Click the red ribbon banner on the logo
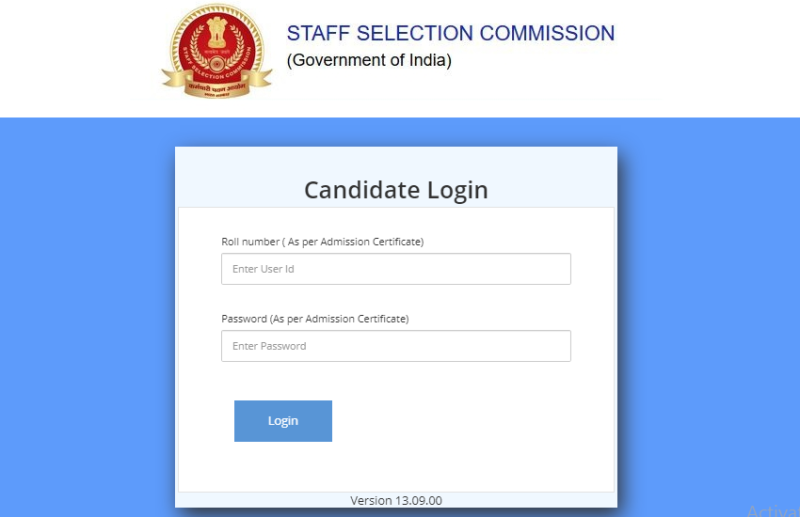 coord(216,85)
